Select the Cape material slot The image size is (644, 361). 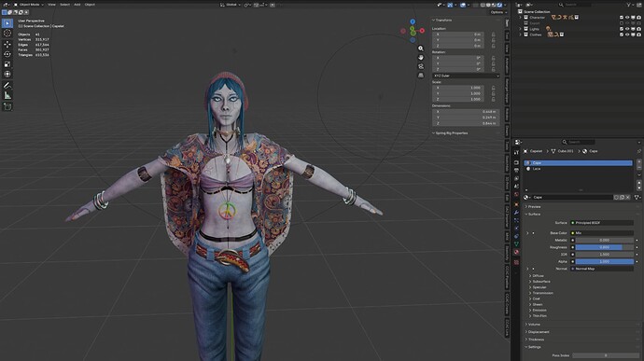coord(579,163)
